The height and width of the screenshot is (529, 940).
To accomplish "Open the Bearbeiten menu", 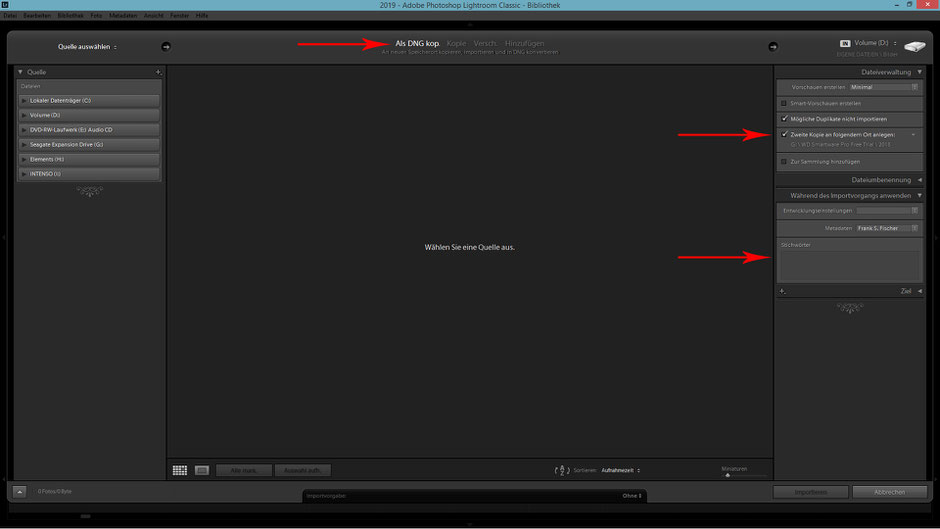I will (37, 16).
